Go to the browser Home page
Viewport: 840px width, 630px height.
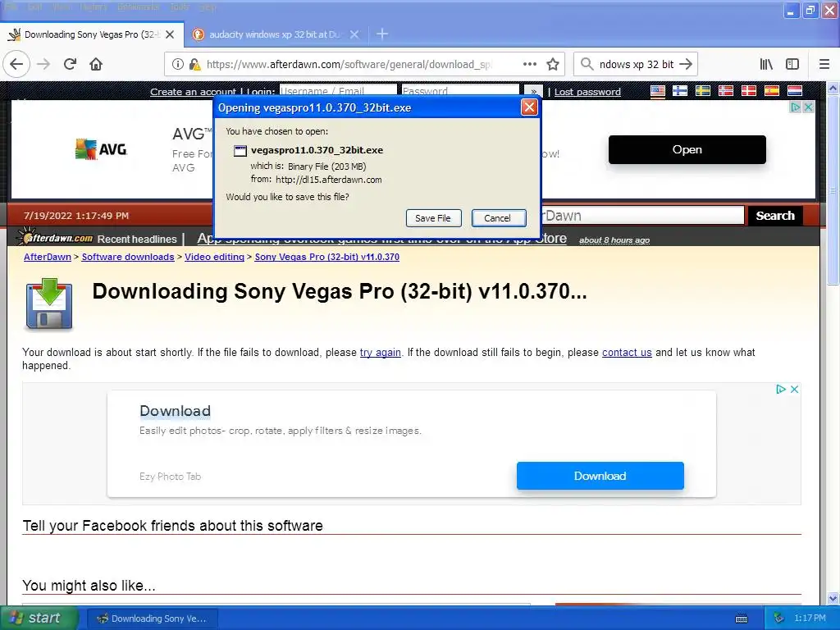(x=96, y=64)
